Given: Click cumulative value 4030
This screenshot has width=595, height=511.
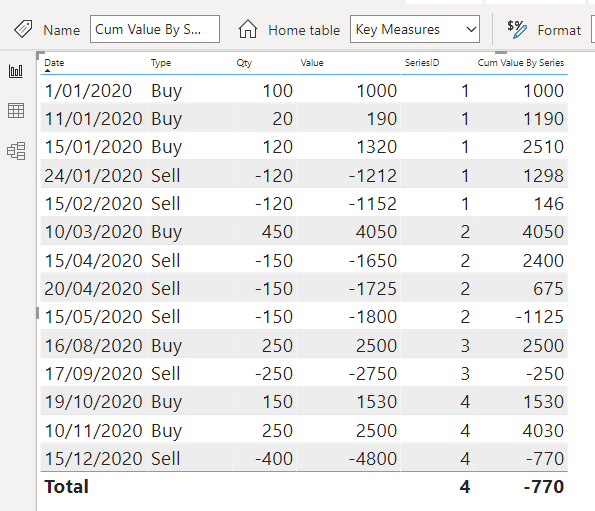Looking at the screenshot, I should point(543,431).
